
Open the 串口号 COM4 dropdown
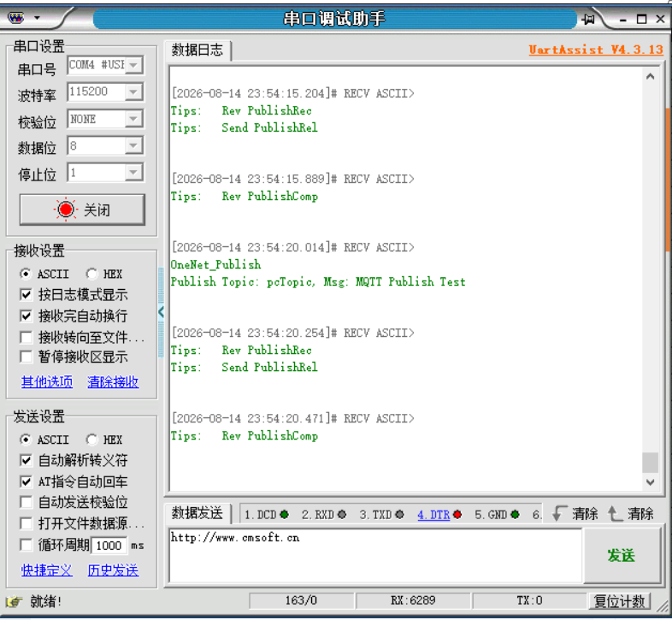(133, 65)
